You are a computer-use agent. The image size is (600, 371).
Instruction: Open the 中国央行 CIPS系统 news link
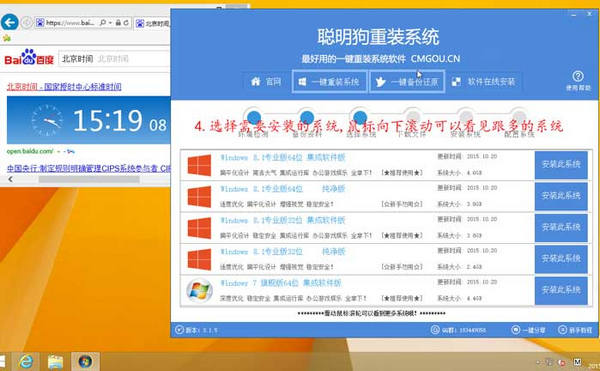[x=88, y=168]
